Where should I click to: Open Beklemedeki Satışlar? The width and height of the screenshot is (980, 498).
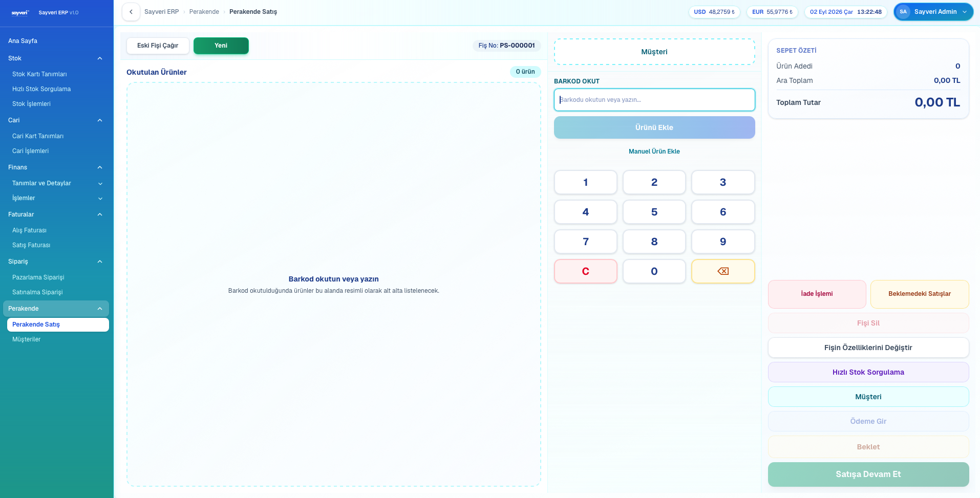920,294
